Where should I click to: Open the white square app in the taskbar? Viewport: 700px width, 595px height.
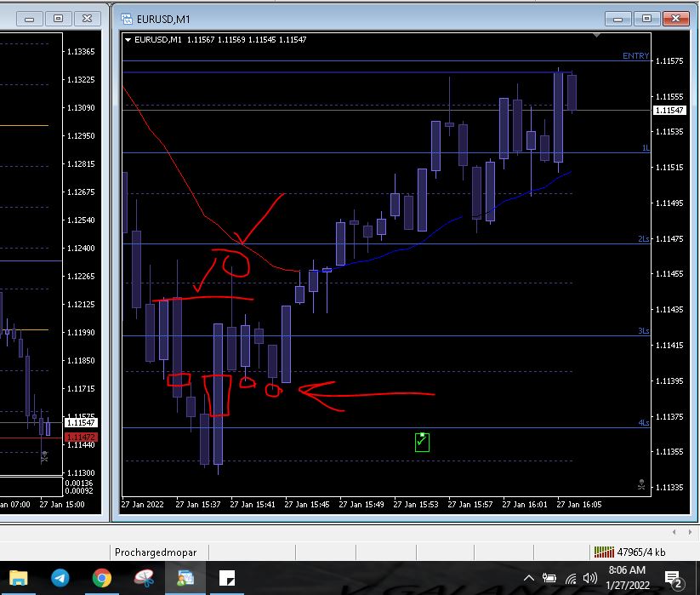click(227, 578)
